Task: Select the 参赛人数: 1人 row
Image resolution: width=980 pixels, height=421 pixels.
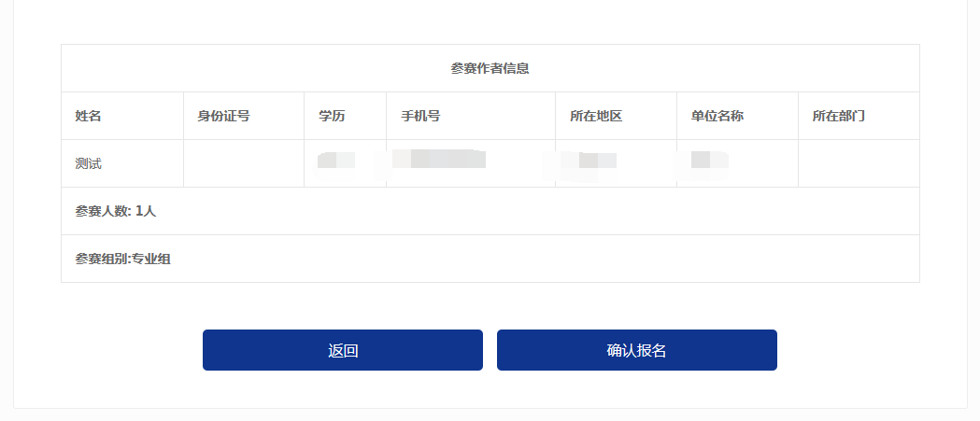Action: pyautogui.click(x=117, y=211)
